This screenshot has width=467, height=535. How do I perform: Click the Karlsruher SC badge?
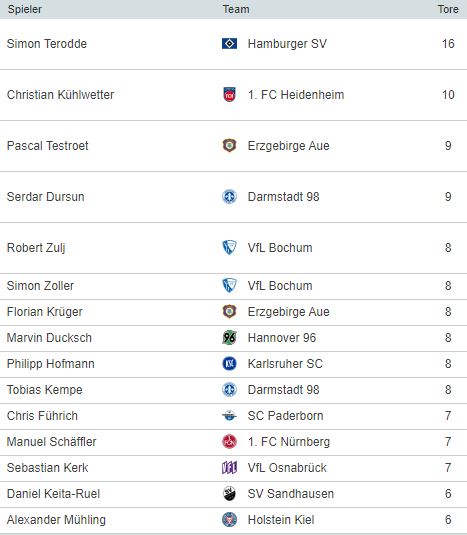point(229,363)
